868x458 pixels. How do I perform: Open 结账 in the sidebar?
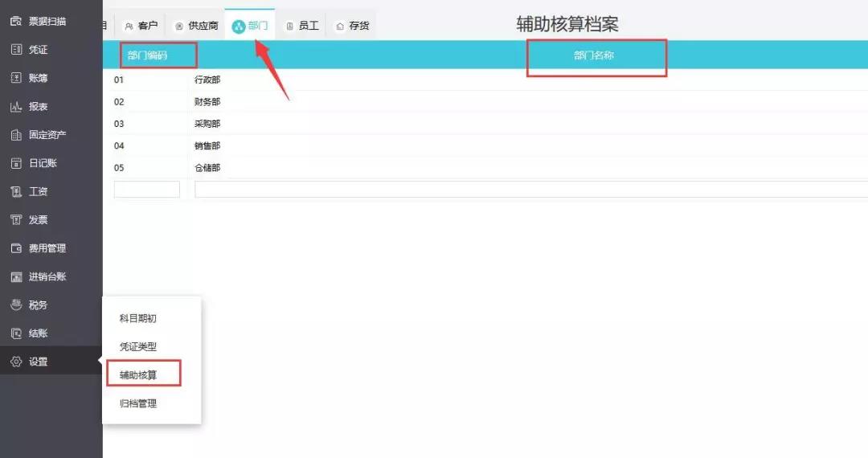click(39, 333)
